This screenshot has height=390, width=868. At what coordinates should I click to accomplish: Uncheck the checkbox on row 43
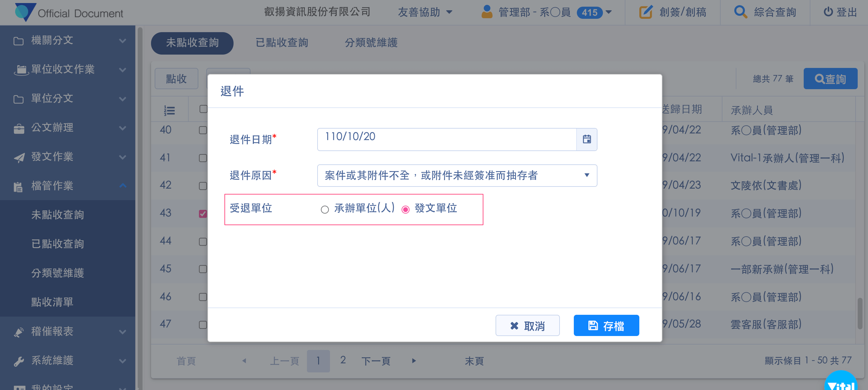[203, 214]
